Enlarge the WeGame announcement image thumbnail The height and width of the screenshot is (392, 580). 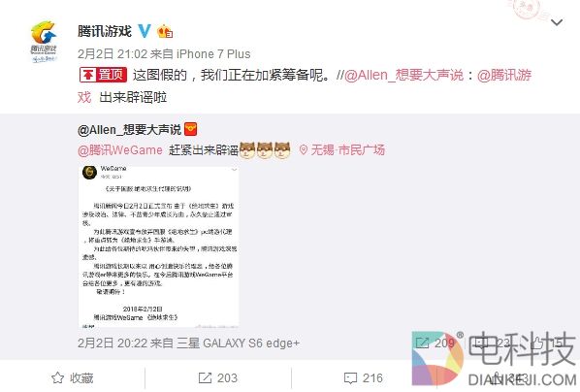[x=158, y=246]
